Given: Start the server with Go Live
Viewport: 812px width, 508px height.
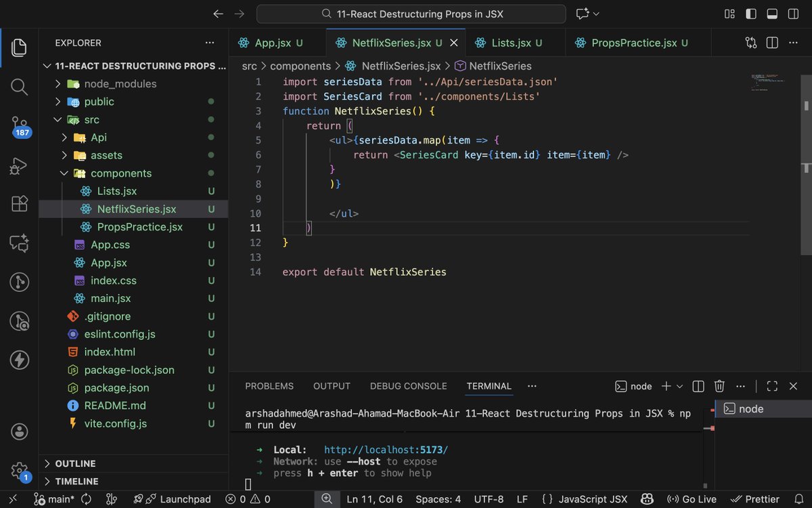Looking at the screenshot, I should [692, 499].
